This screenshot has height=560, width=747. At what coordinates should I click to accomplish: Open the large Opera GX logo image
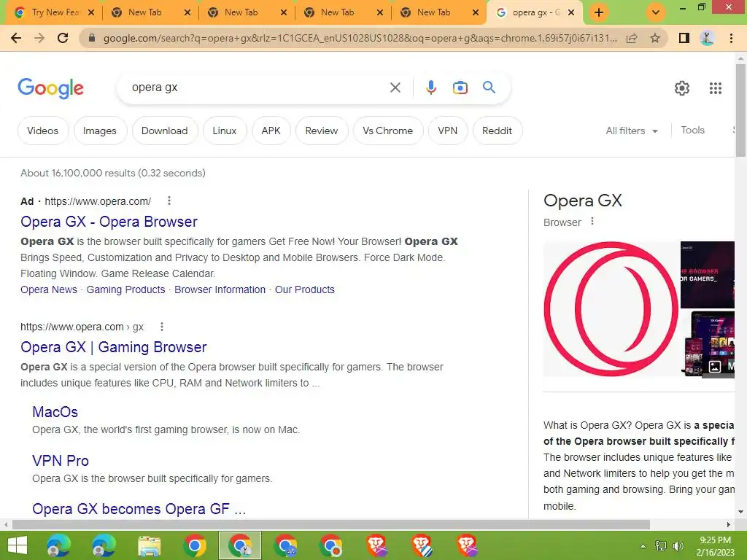point(611,309)
